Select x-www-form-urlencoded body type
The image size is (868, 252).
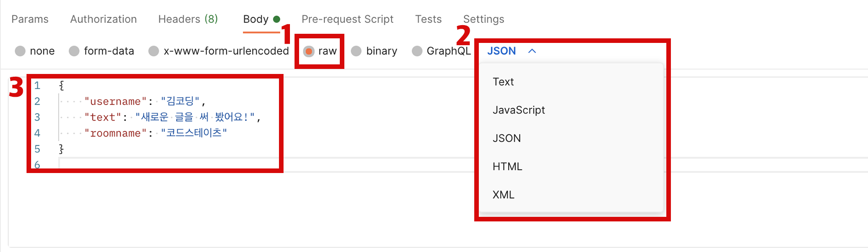point(154,51)
